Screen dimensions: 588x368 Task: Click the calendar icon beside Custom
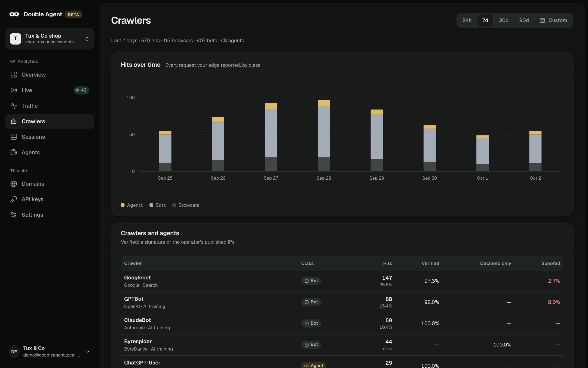pos(542,20)
